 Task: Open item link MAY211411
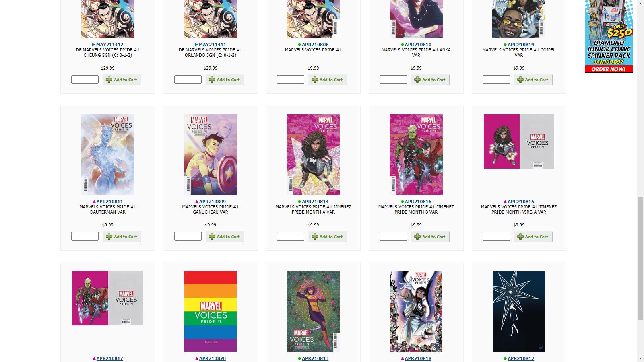[212, 45]
